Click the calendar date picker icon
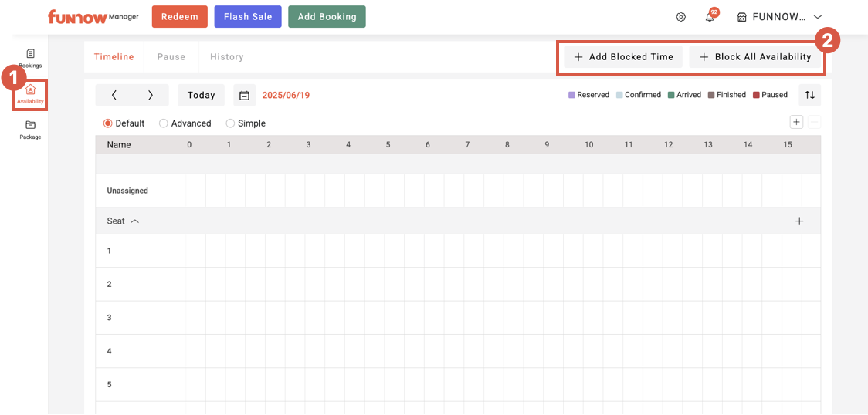Screen dimensions: 868x415 tap(244, 96)
